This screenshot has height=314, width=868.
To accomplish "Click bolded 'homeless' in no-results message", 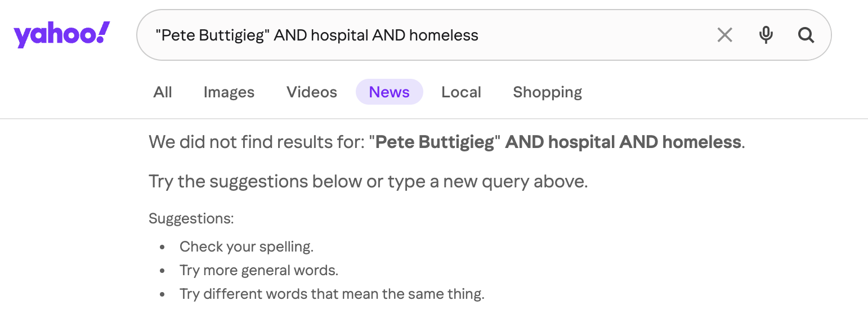I will (x=701, y=142).
